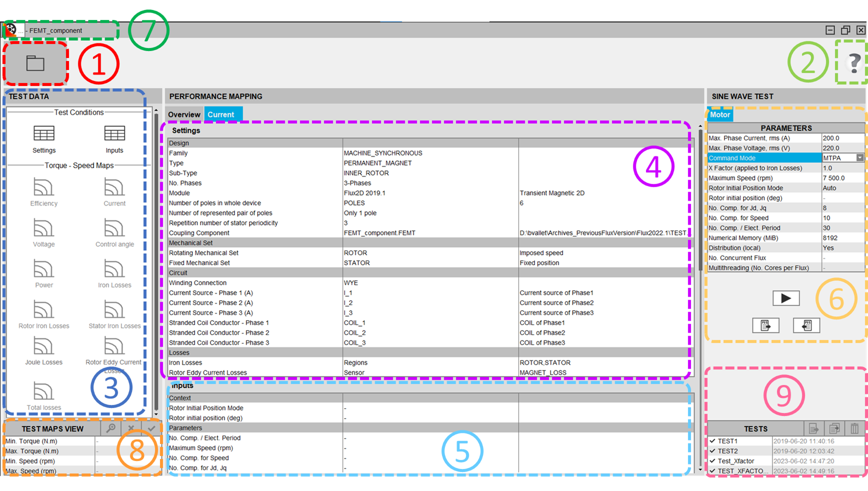Screen dimensions: 868x491
Task: Click the magnifier icon in Test Maps View
Action: (x=111, y=429)
